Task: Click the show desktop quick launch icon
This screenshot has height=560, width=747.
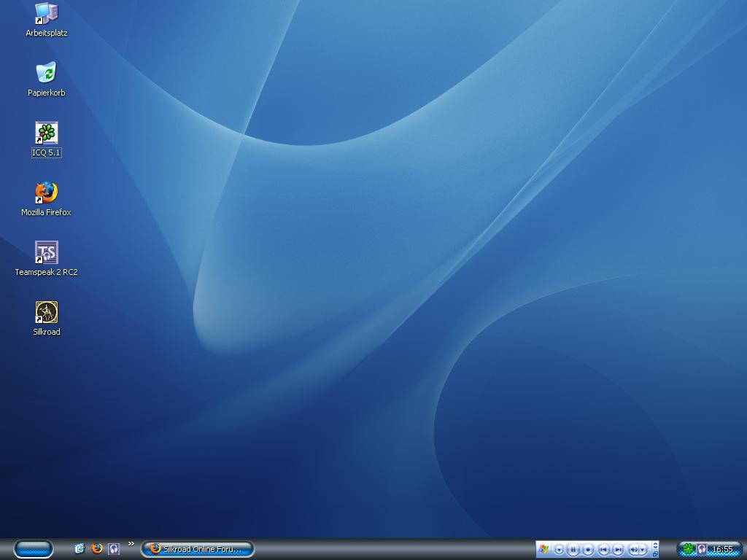Action: click(x=80, y=548)
